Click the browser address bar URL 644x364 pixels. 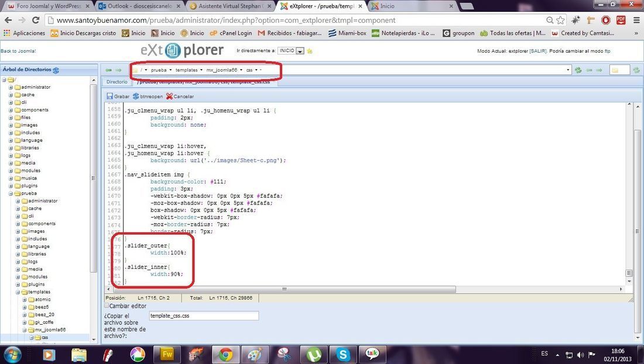pos(226,20)
